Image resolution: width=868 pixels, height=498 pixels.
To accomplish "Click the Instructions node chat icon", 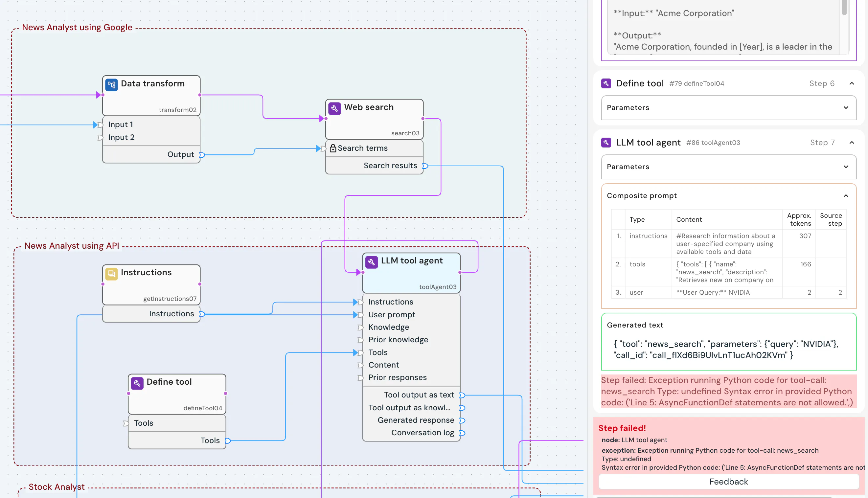I will (x=111, y=274).
